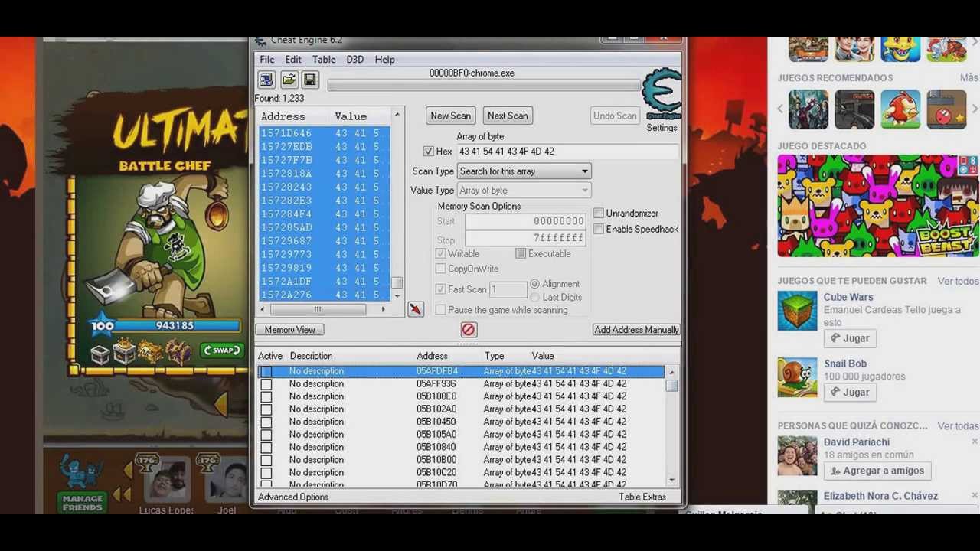Toggle the Hex checkbox
This screenshot has width=980, height=551.
[x=429, y=152]
